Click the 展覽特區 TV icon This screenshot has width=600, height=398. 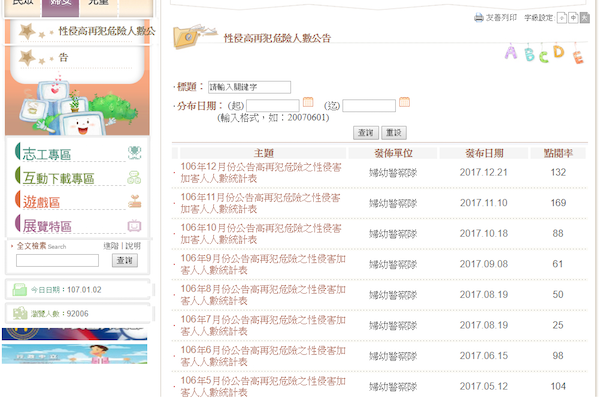(x=134, y=225)
